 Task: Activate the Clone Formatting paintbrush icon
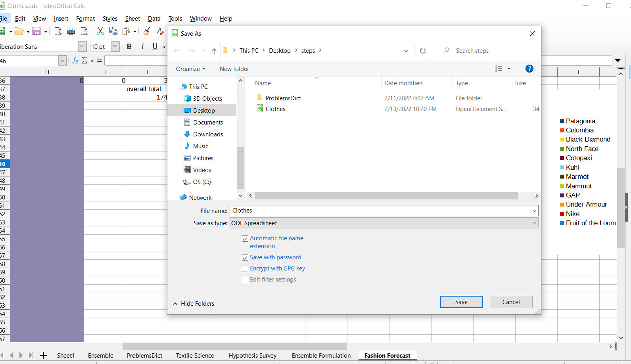[147, 31]
